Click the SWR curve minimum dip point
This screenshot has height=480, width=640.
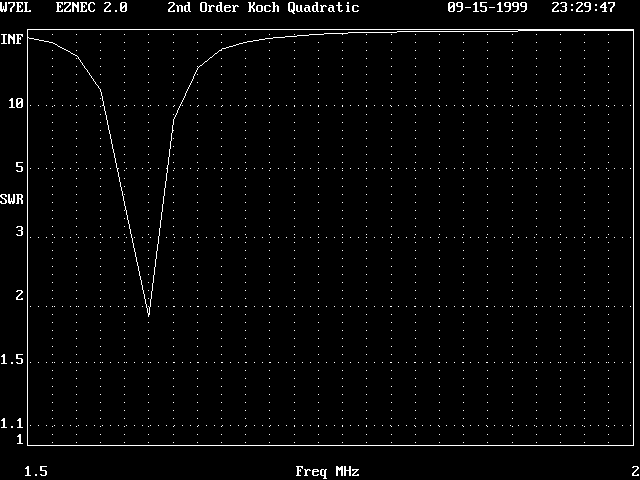tap(149, 316)
